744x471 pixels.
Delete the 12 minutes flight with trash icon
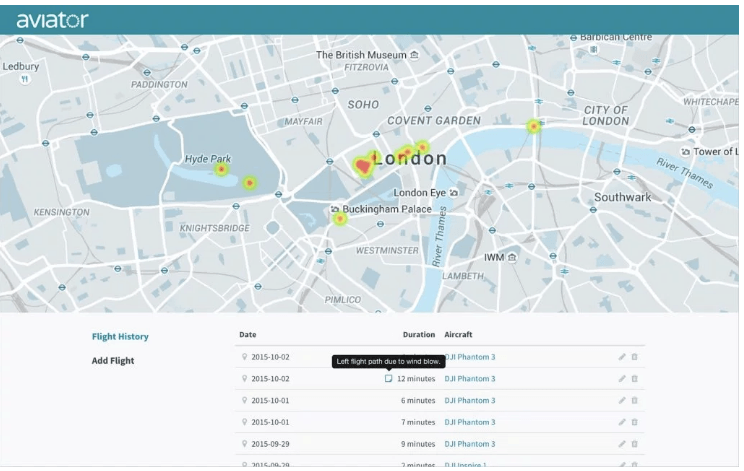[x=634, y=379]
